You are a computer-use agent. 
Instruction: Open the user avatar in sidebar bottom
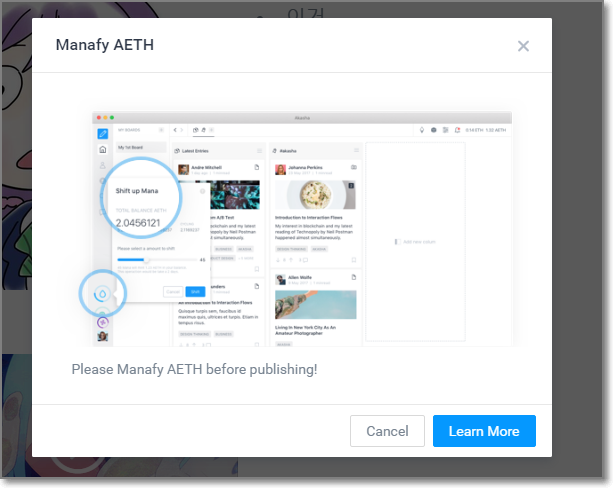click(103, 336)
